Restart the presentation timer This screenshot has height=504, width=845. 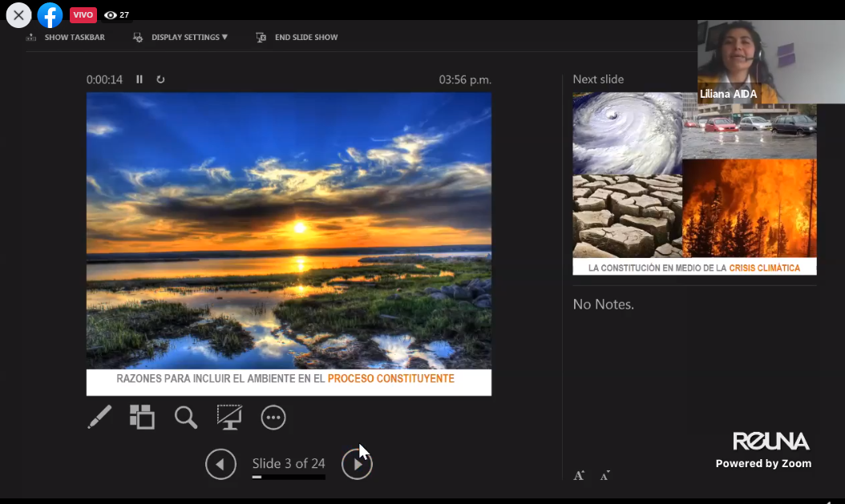pyautogui.click(x=160, y=79)
